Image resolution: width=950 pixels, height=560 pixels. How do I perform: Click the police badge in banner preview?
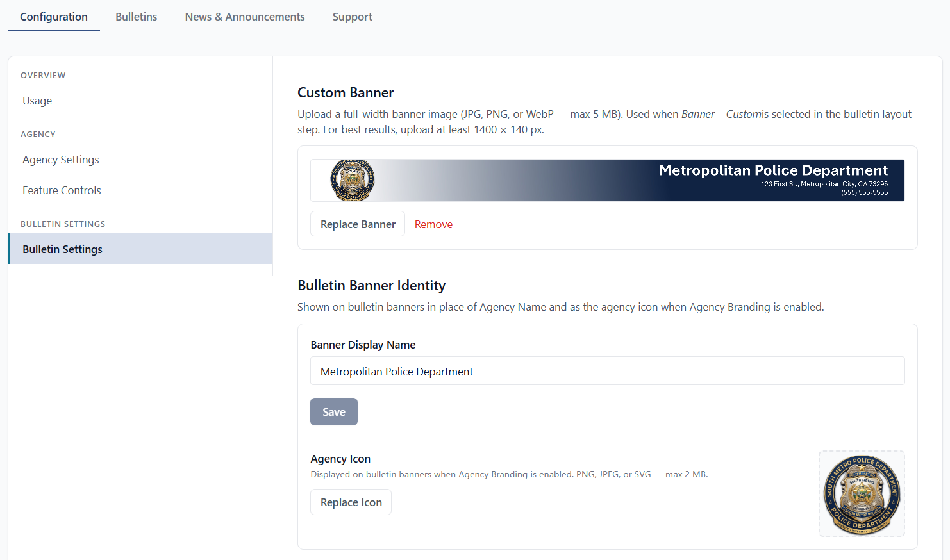tap(352, 180)
